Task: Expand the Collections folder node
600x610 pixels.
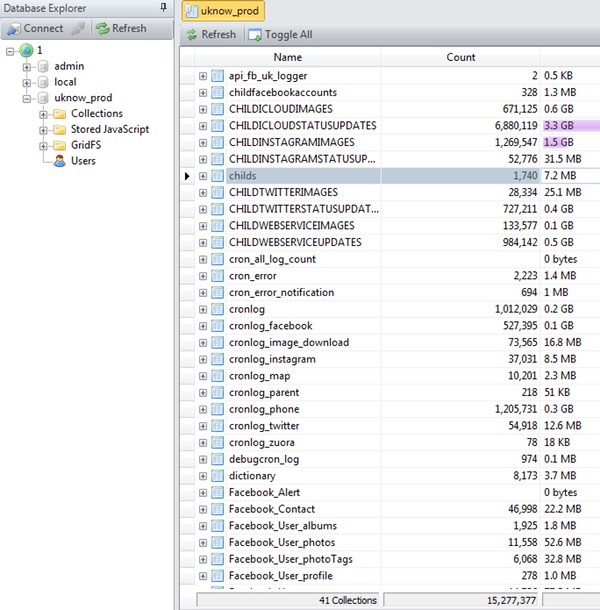Action: click(x=43, y=114)
